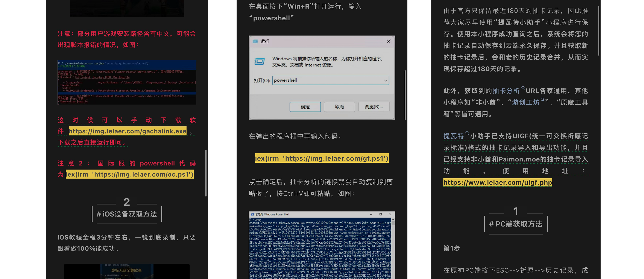This screenshot has height=279, width=644.
Task: Click the PowerShell window icon in title bar
Action: (x=252, y=214)
